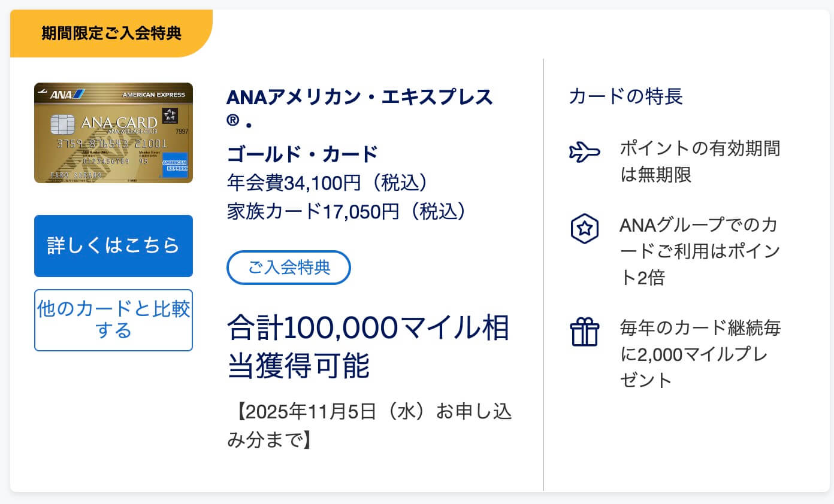Viewport: 834px width, 504px height.
Task: Click the gift box icon for renewal miles
Action: point(584,332)
